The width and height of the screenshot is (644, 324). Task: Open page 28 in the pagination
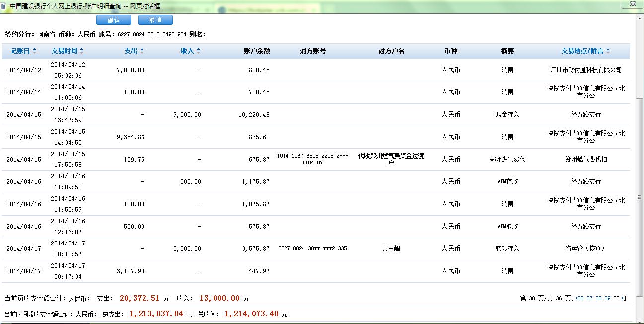pyautogui.click(x=598, y=299)
